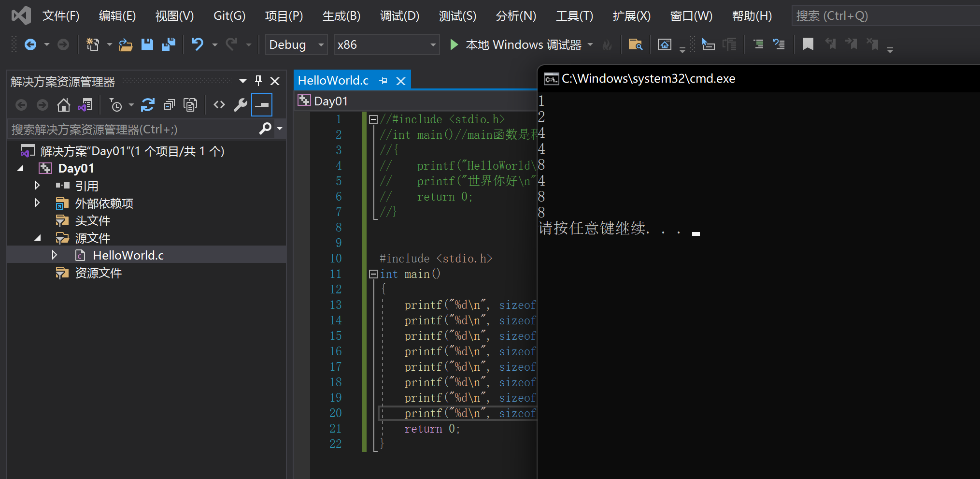Open the 编辑(E) menu
Viewport: 980px width, 479px height.
coord(117,16)
